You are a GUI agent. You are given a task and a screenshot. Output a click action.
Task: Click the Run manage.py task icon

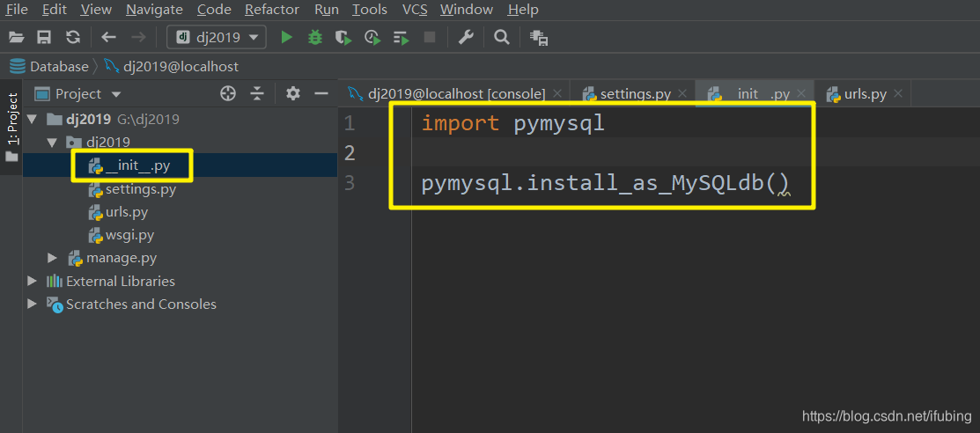coord(539,38)
